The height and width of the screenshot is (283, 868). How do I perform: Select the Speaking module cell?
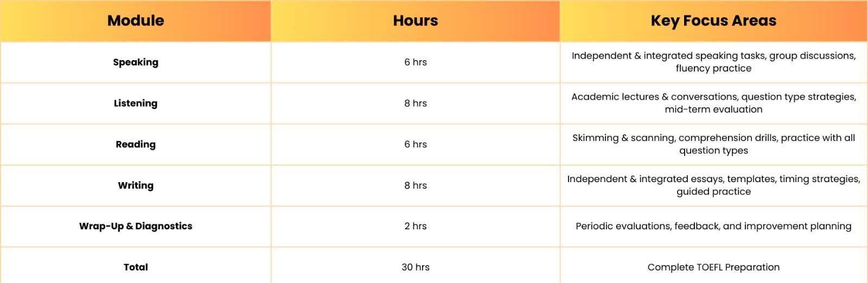tap(136, 62)
